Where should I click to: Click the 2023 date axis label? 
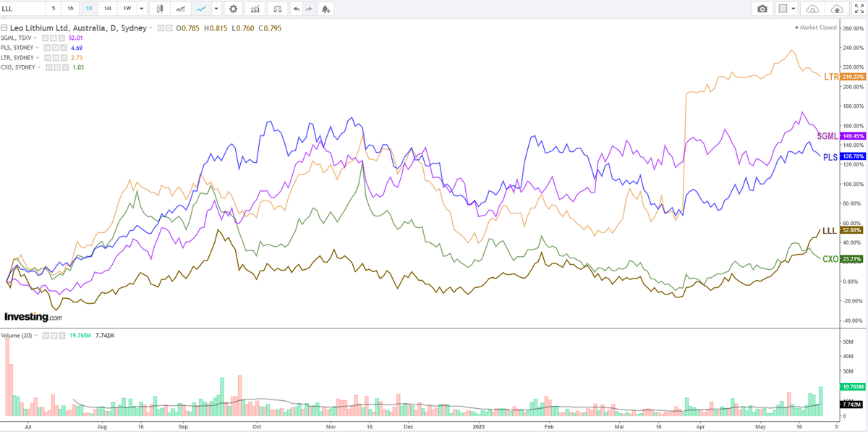479,426
